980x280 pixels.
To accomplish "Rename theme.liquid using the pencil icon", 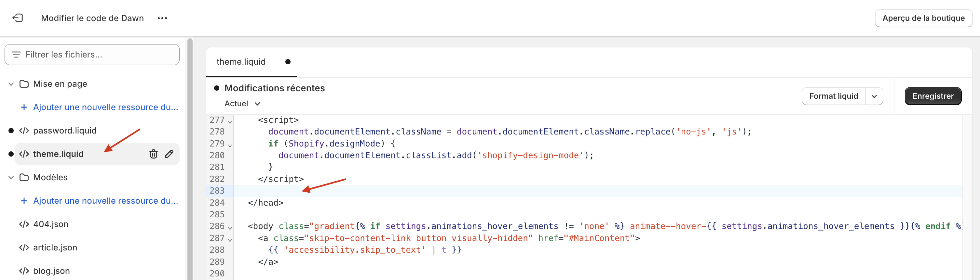I will click(169, 154).
